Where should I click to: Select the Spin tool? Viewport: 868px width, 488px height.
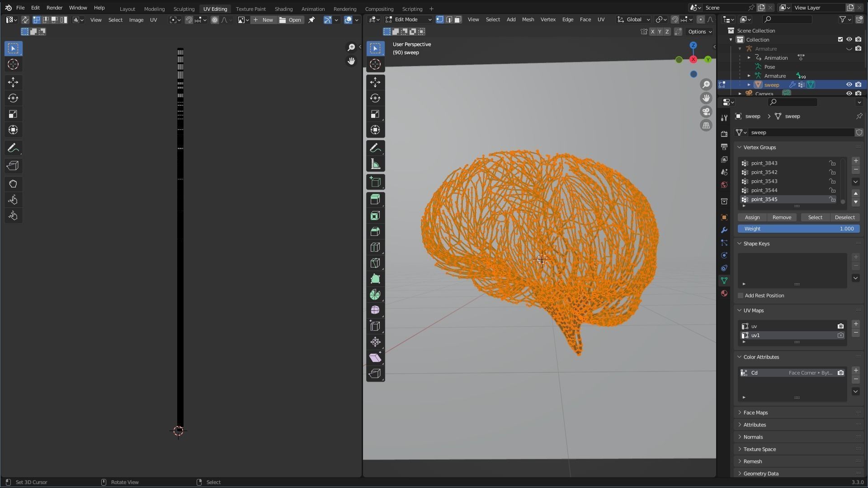coord(375,295)
